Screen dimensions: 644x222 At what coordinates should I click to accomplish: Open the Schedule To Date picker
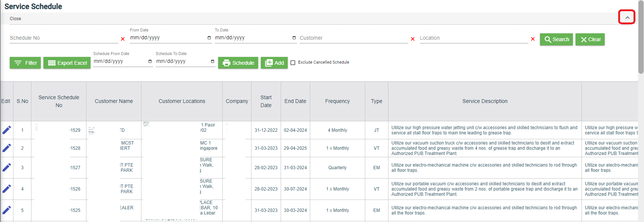(x=213, y=61)
